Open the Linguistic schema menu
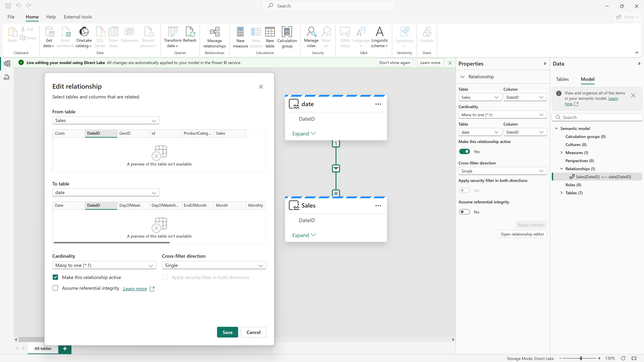The width and height of the screenshot is (644, 362). pos(380,37)
